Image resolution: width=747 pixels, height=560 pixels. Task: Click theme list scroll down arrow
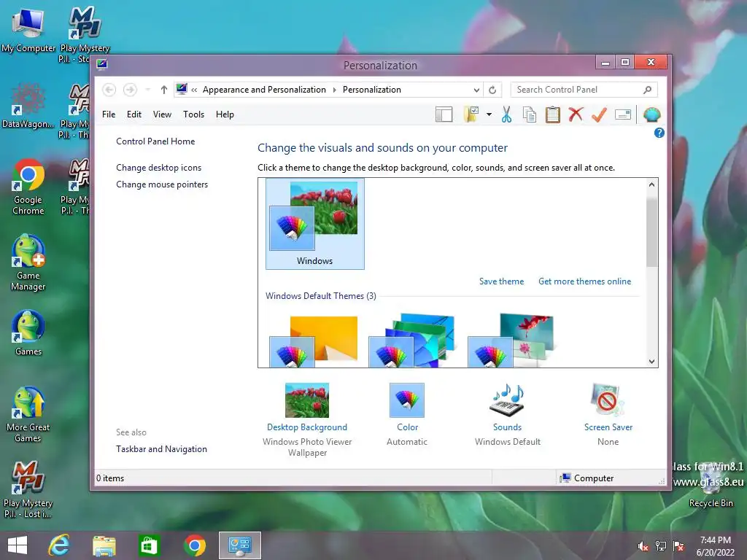(x=651, y=362)
